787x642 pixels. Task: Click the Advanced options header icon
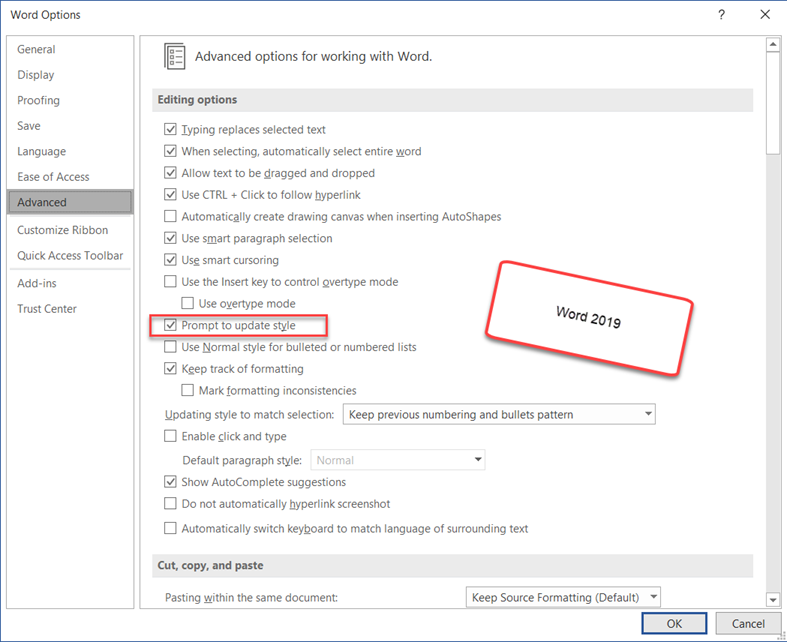[x=174, y=56]
